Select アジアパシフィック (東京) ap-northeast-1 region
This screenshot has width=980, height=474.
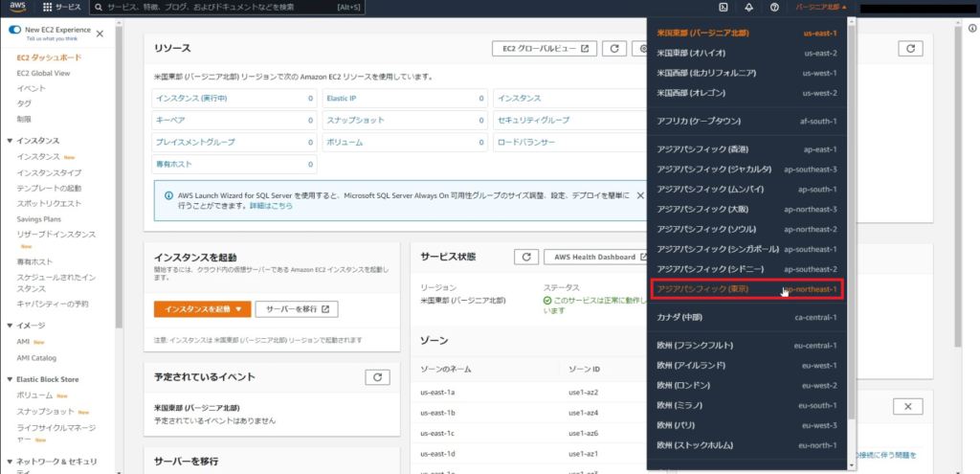746,289
